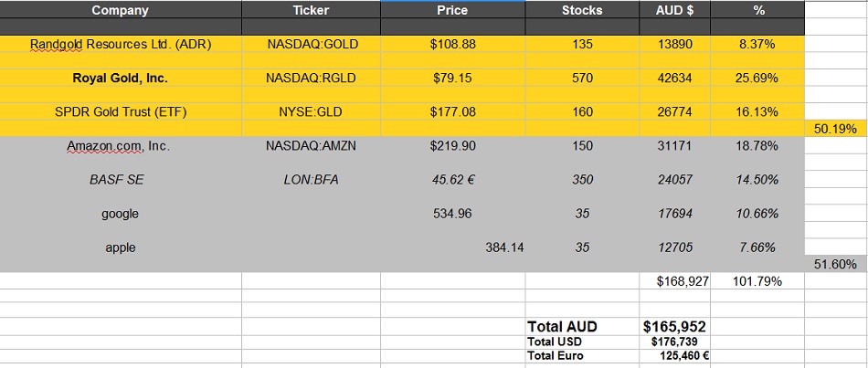The height and width of the screenshot is (368, 868).
Task: Select the Randgold Resources Ltd. cell
Action: pos(120,44)
